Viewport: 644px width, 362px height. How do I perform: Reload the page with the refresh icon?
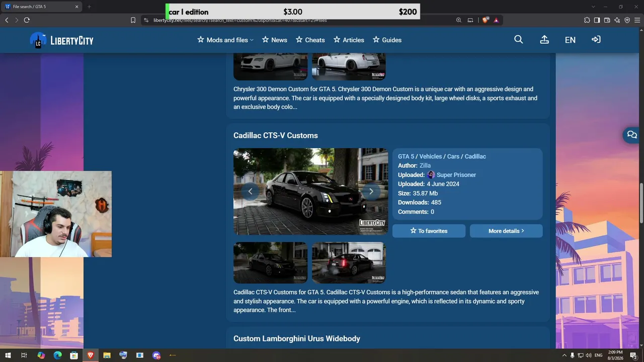click(x=27, y=20)
